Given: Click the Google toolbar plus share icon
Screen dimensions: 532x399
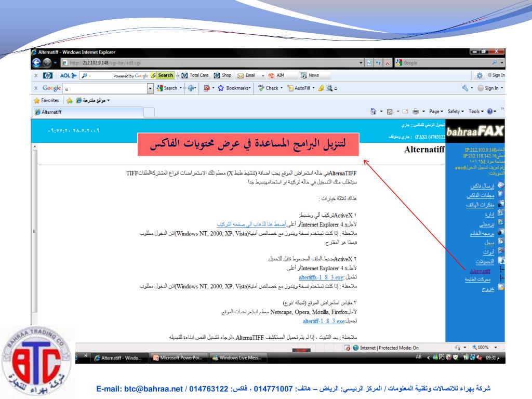Looking at the screenshot, I should [191, 88].
